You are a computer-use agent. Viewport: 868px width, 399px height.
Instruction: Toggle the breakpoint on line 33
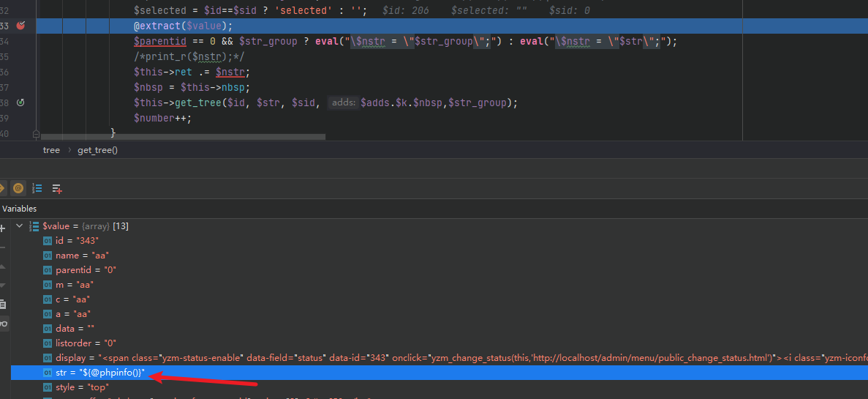point(20,26)
